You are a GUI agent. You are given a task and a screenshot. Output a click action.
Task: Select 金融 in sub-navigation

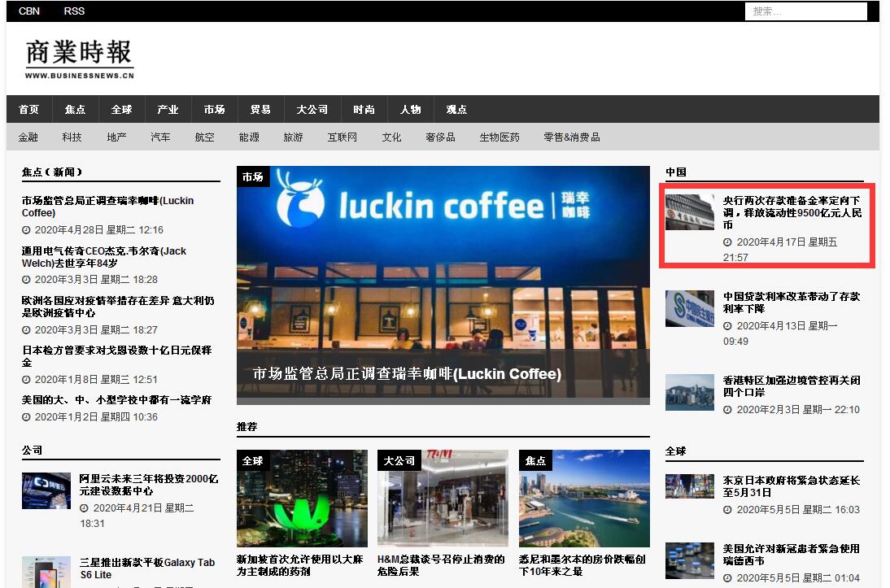(x=28, y=137)
